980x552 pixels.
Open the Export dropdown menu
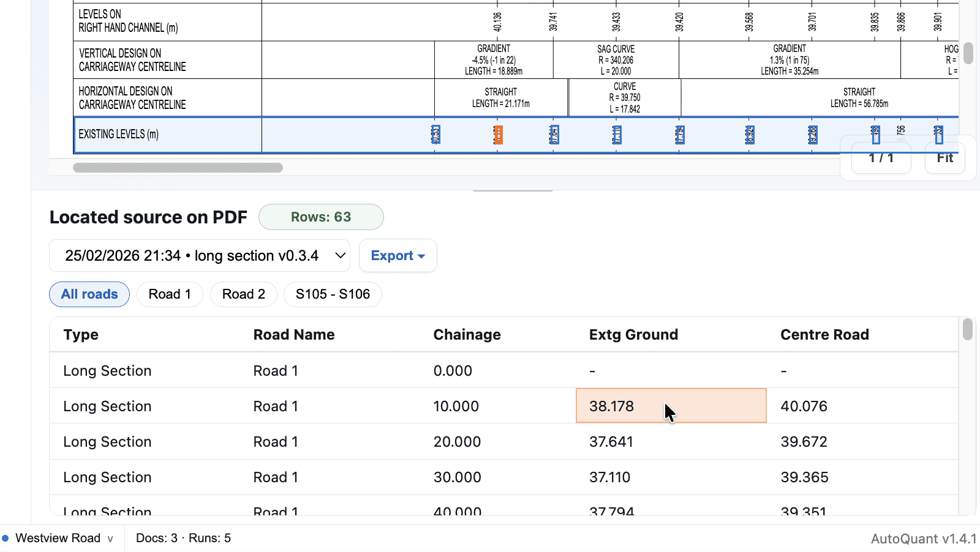click(x=398, y=256)
